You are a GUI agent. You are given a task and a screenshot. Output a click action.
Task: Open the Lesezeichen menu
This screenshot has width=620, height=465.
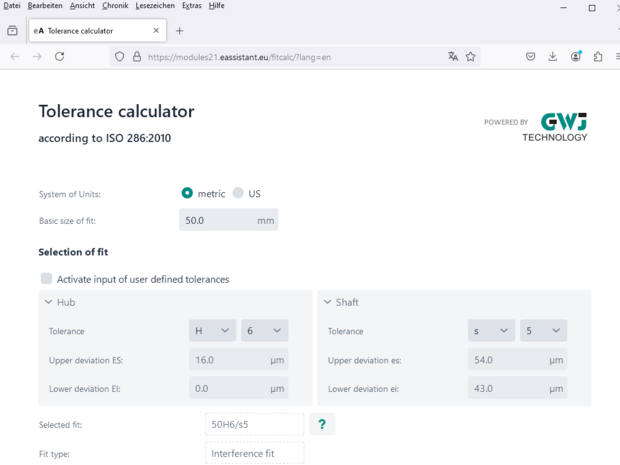tap(154, 6)
